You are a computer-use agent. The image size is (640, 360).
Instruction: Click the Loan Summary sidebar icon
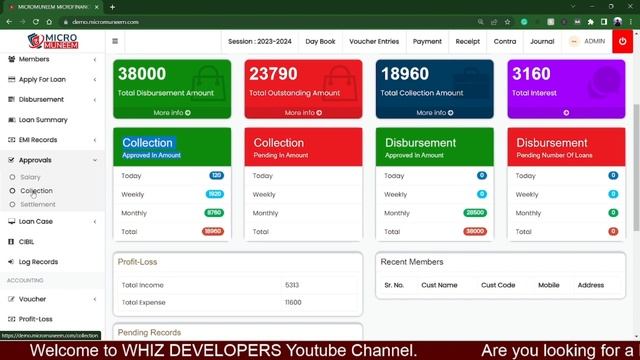tap(11, 120)
